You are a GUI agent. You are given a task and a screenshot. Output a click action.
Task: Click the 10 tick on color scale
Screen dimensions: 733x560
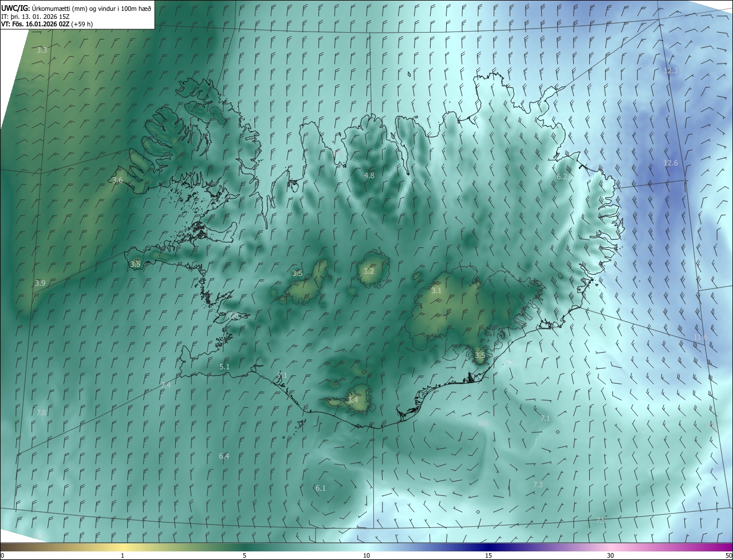[366, 555]
